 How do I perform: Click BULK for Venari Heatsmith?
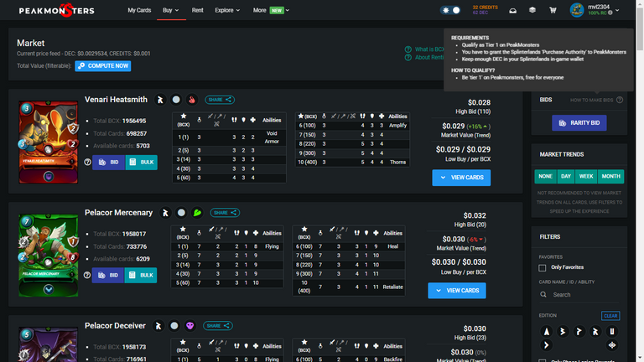[x=141, y=162]
